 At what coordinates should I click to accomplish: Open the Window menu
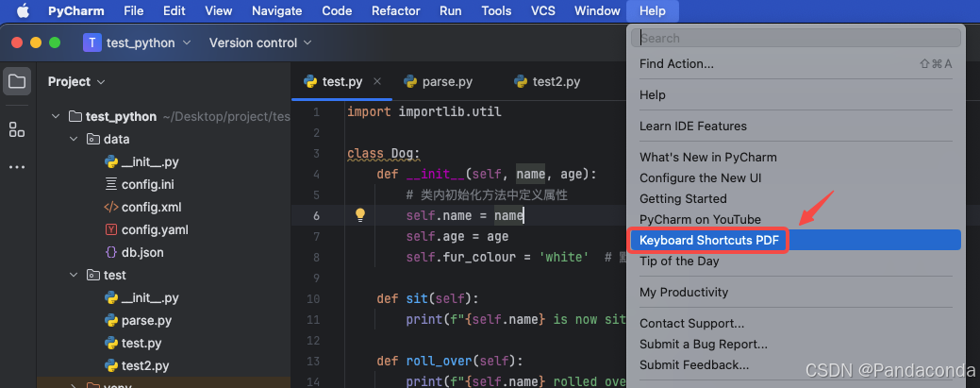point(597,10)
